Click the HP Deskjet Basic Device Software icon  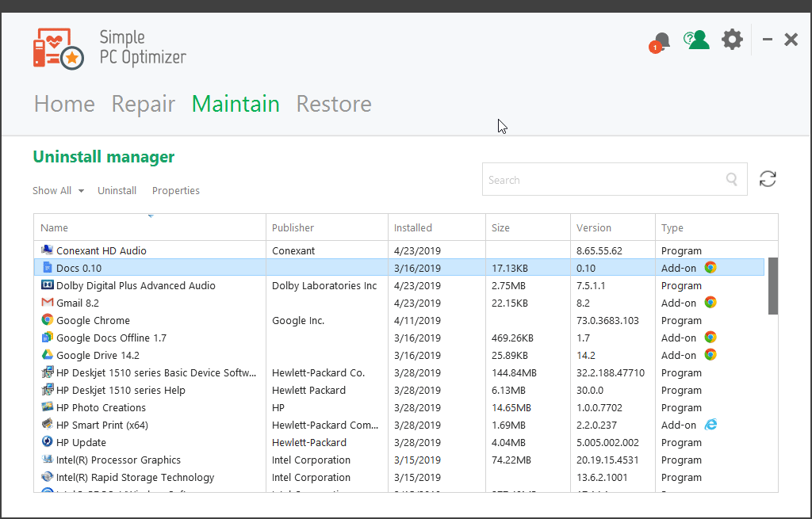[47, 372]
